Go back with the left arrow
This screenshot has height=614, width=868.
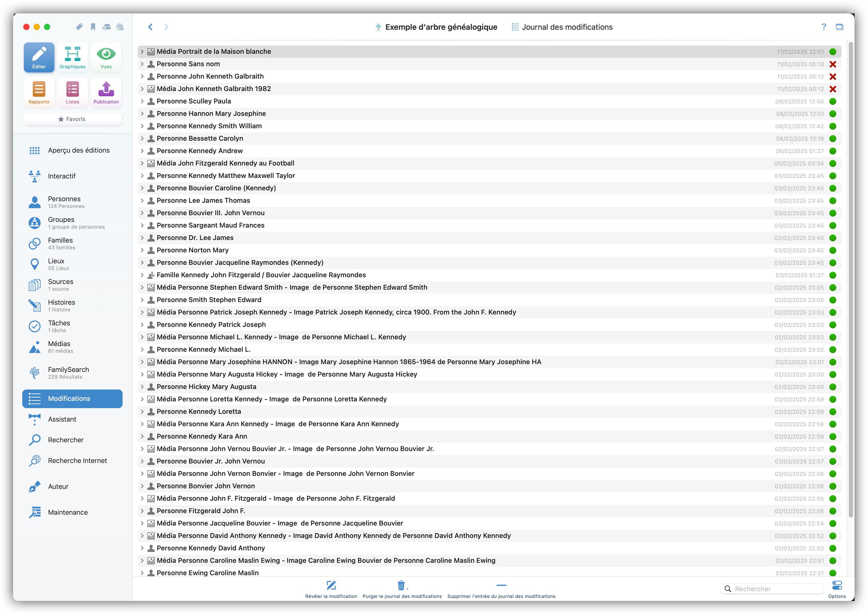(151, 27)
